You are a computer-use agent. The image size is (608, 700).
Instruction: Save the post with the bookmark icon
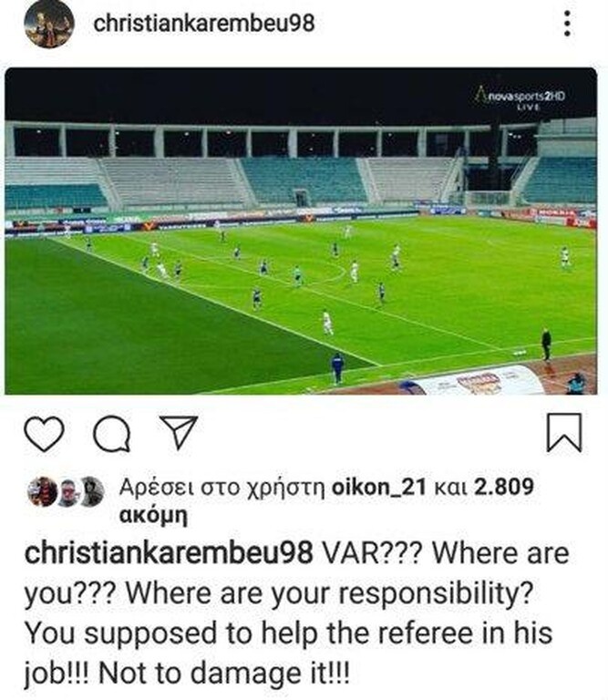coord(563,431)
